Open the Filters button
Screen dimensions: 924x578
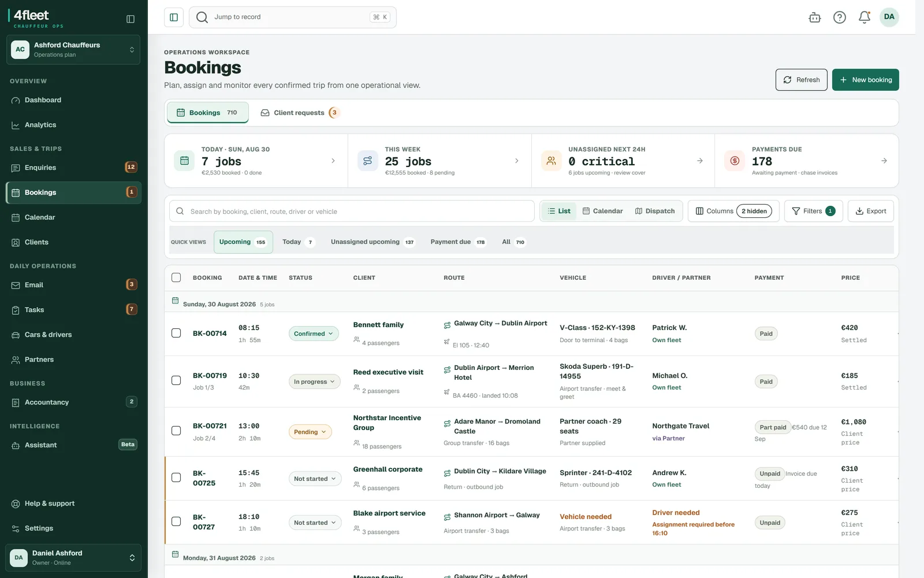(813, 211)
